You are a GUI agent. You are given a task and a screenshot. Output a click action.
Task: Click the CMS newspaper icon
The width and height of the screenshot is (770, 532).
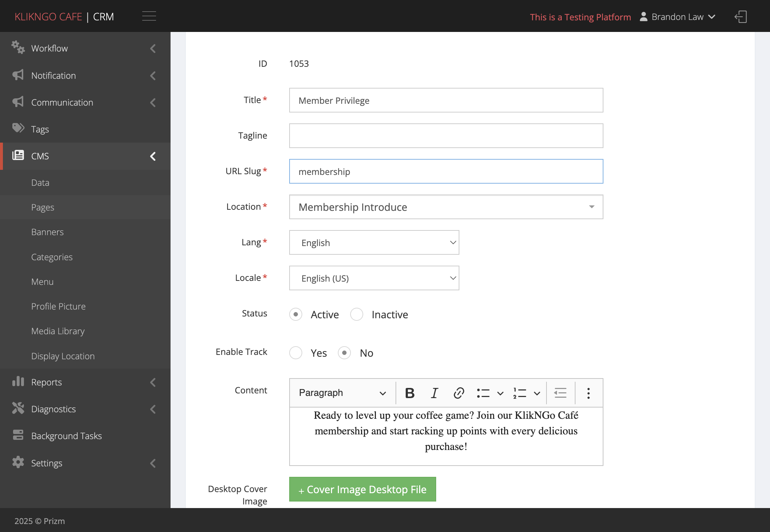(x=18, y=156)
